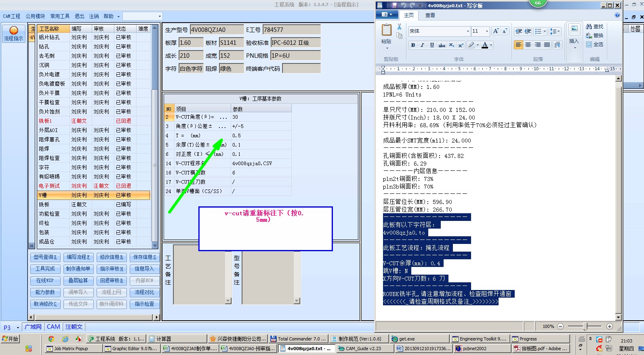Click the Paste clipboard icon
The height and width of the screenshot is (355, 644).
(387, 30)
